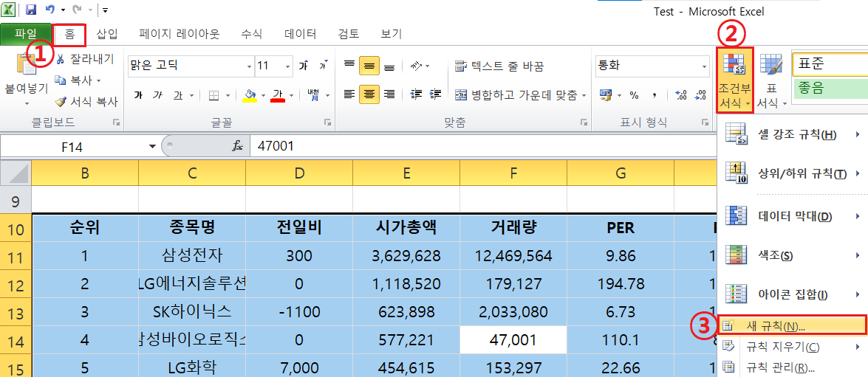Image resolution: width=868 pixels, height=377 pixels.
Task: Open 규칙 지우기 submenu
Action: (x=792, y=347)
